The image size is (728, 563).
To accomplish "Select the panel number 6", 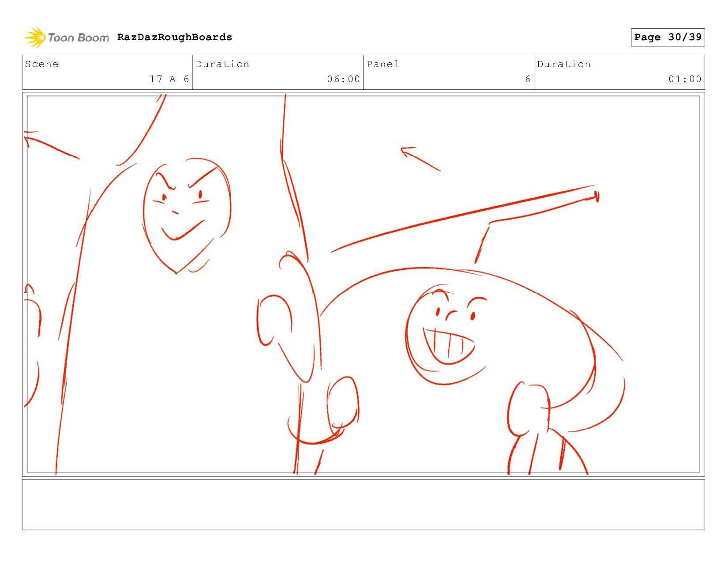I will click(528, 79).
